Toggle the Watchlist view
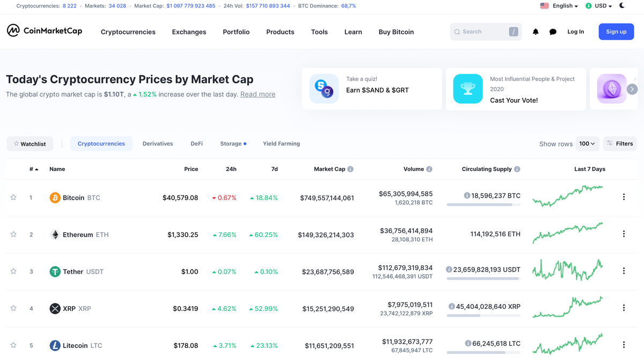644x362 pixels. pos(30,143)
